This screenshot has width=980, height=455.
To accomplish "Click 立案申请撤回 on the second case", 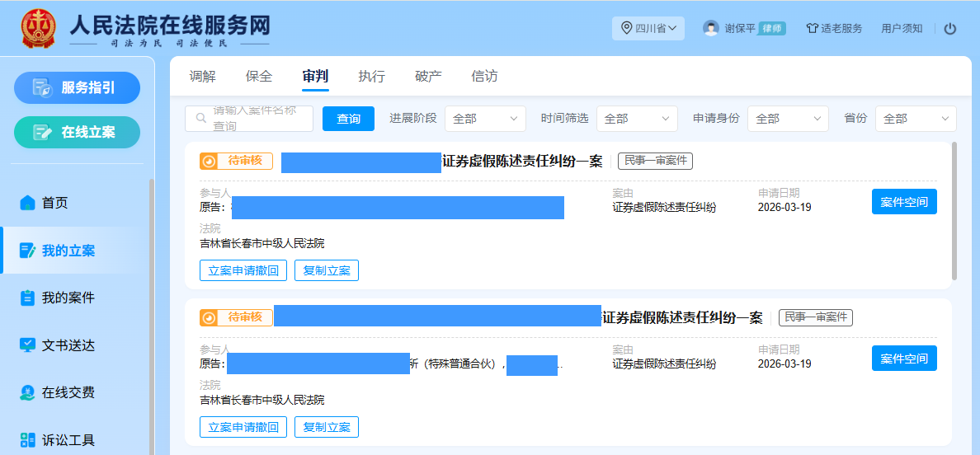I will (x=243, y=427).
